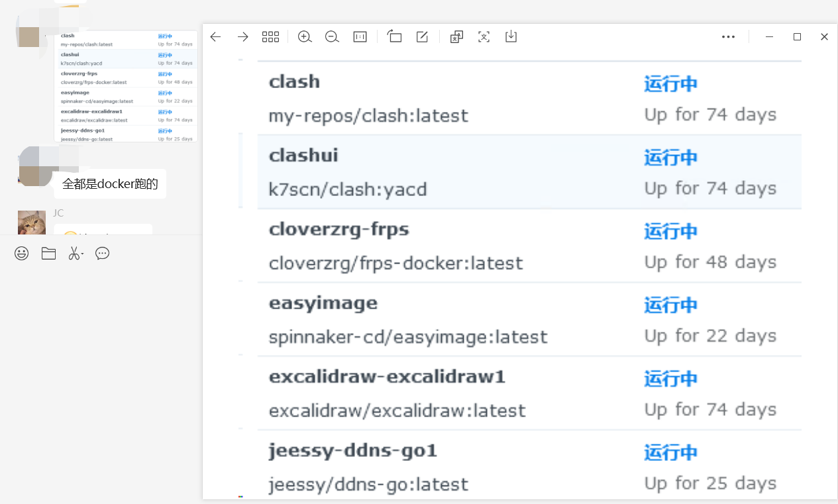Click 'Up for 48 days' in enlarged image
Image resolution: width=838 pixels, height=504 pixels.
pos(710,262)
